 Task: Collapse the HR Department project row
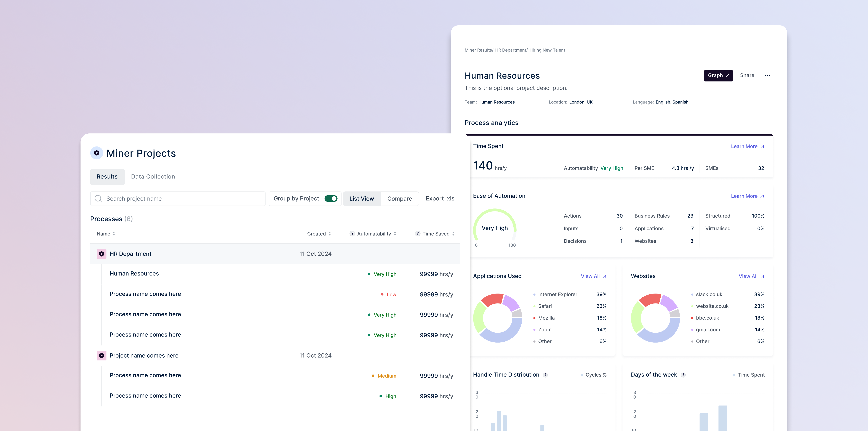[x=275, y=254]
